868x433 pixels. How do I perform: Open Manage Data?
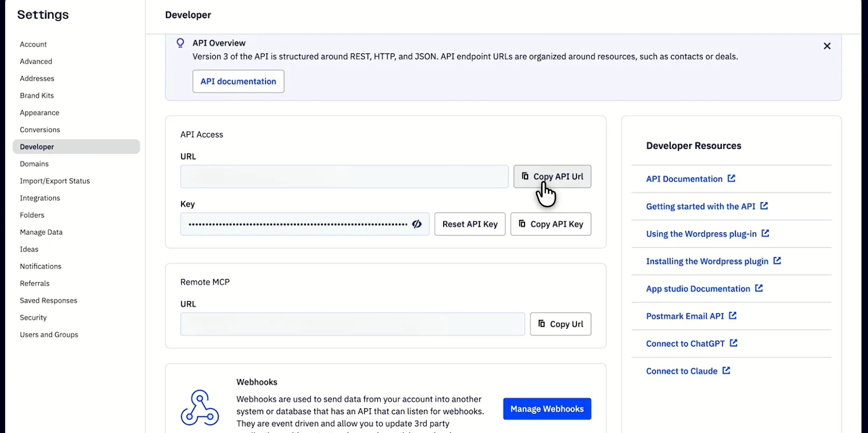(x=41, y=232)
